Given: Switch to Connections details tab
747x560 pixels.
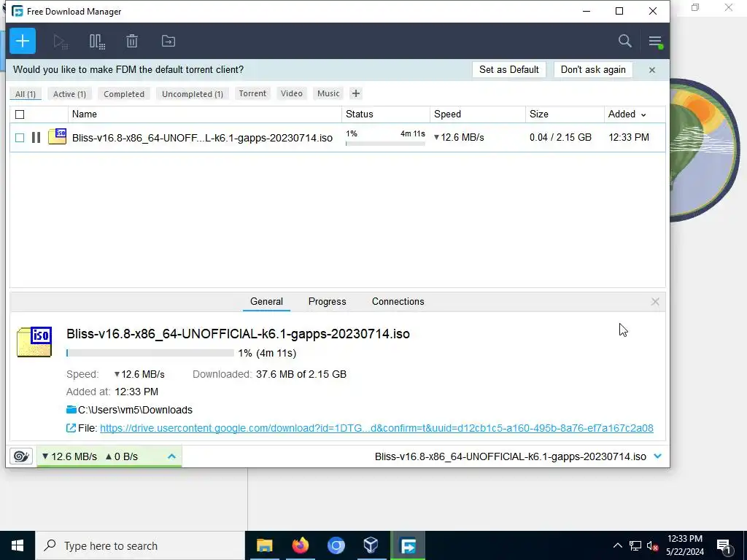Looking at the screenshot, I should pyautogui.click(x=398, y=301).
